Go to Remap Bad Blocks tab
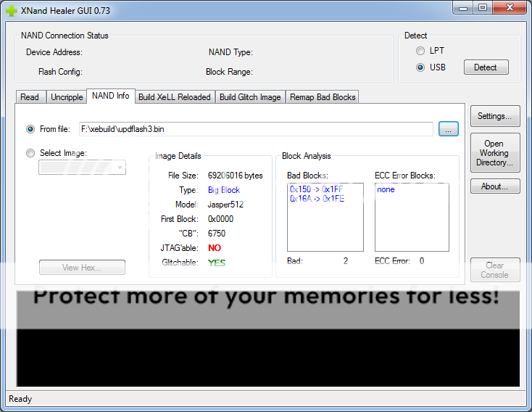 323,97
